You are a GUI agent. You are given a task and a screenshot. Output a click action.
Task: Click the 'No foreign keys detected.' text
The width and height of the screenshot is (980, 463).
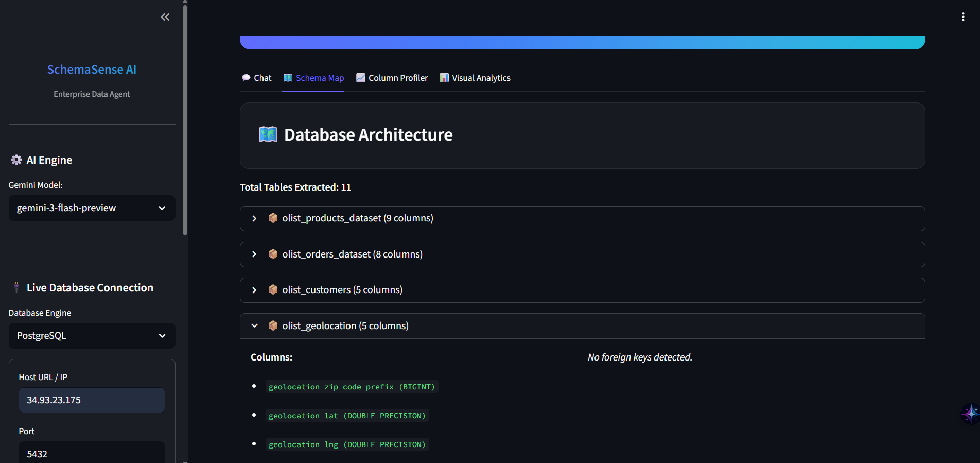click(x=640, y=357)
